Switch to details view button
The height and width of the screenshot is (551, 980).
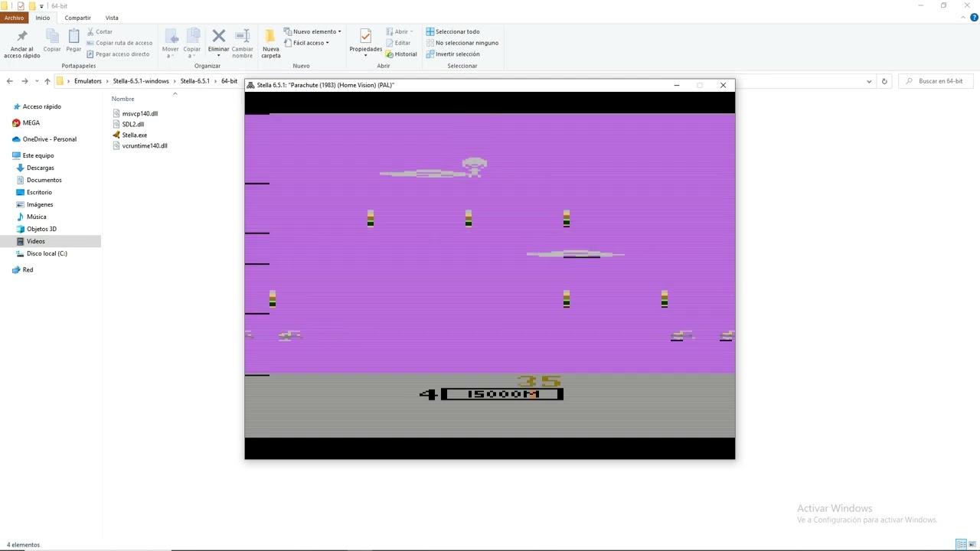point(961,544)
